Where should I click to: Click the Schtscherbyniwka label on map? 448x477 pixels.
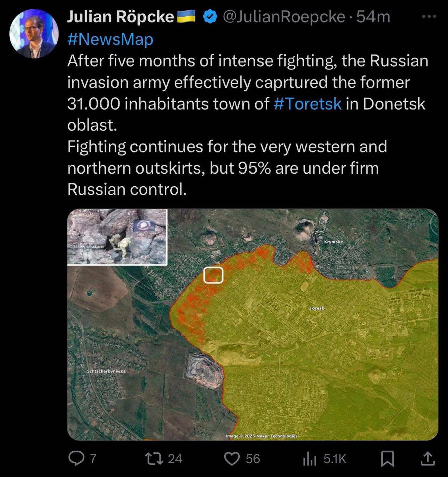pyautogui.click(x=106, y=371)
